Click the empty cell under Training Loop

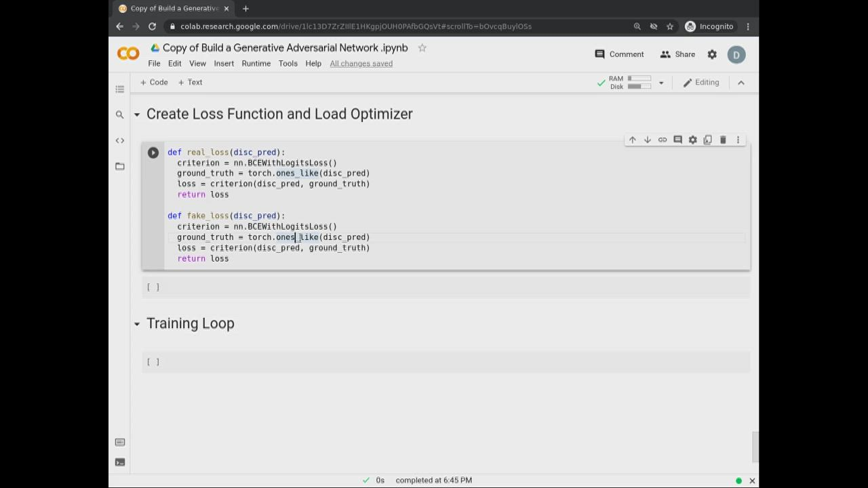coord(446,362)
